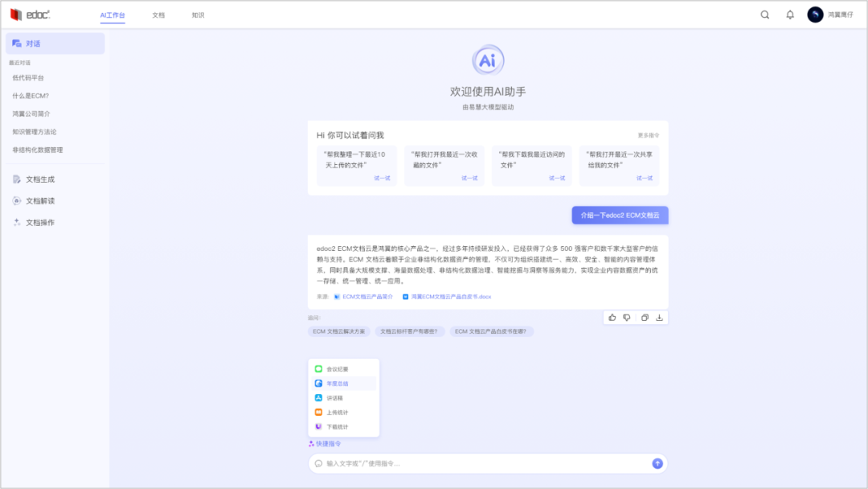Switch to the 文档 tab
The width and height of the screenshot is (868, 489).
158,14
